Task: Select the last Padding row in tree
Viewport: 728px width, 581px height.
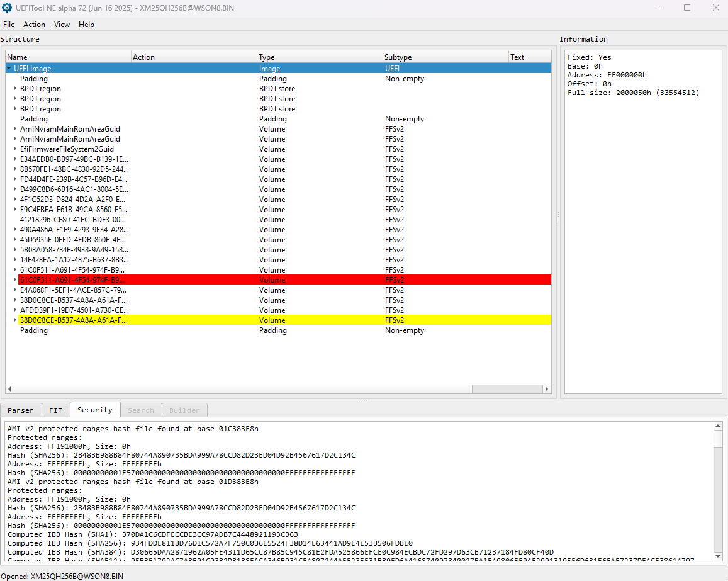Action: coord(278,330)
